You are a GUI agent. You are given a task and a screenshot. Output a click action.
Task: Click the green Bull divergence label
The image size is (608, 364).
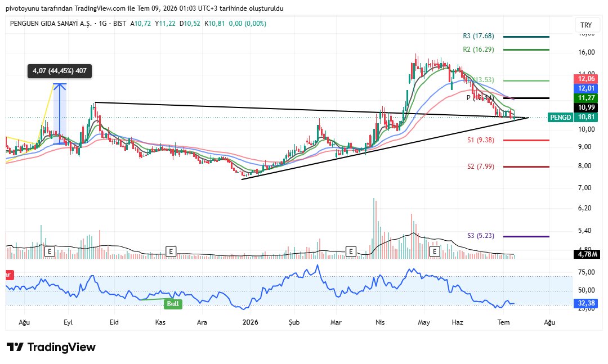point(173,304)
